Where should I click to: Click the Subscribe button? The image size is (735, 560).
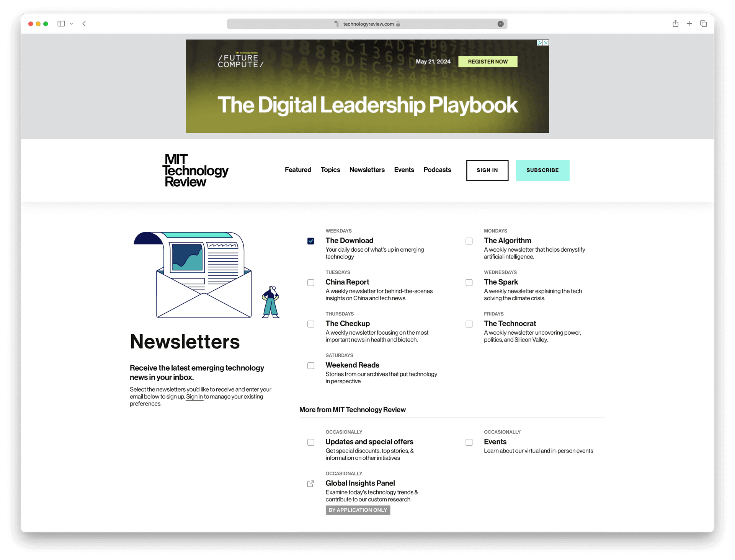pos(542,170)
